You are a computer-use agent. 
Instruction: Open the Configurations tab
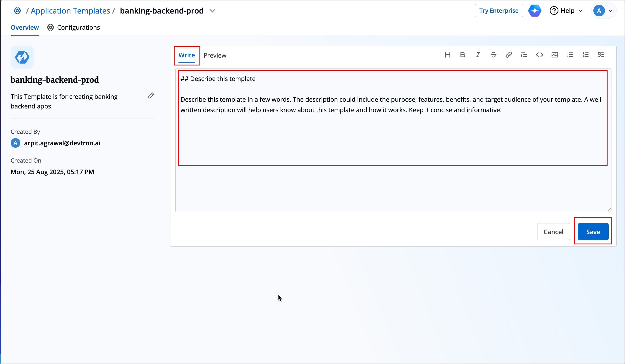pyautogui.click(x=73, y=27)
